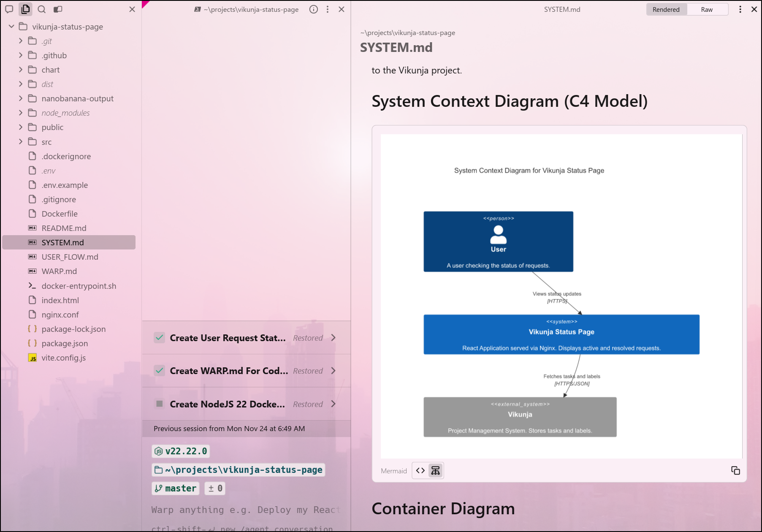Expand the dist folder
Viewport: 762px width, 532px height.
[x=21, y=84]
